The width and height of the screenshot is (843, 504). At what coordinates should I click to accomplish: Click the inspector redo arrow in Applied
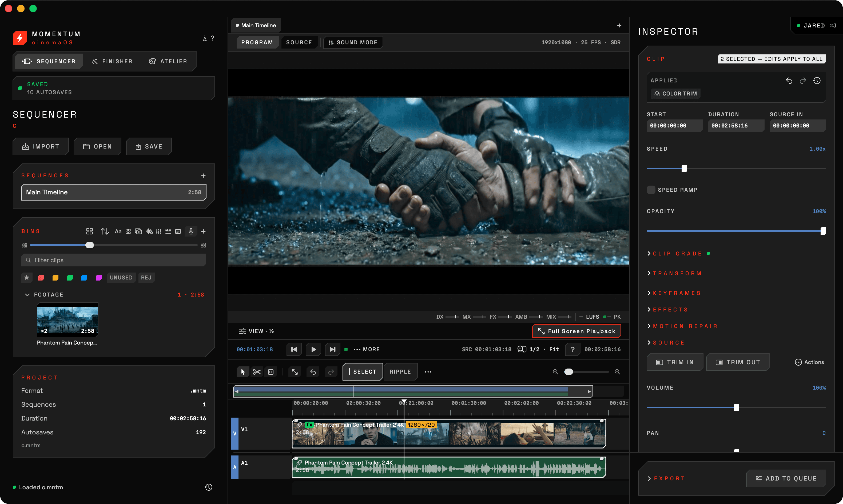(x=803, y=81)
